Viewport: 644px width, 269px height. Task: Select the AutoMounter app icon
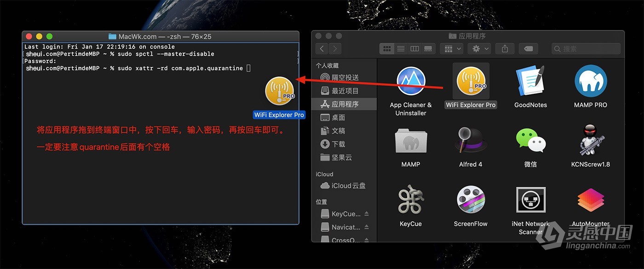591,200
